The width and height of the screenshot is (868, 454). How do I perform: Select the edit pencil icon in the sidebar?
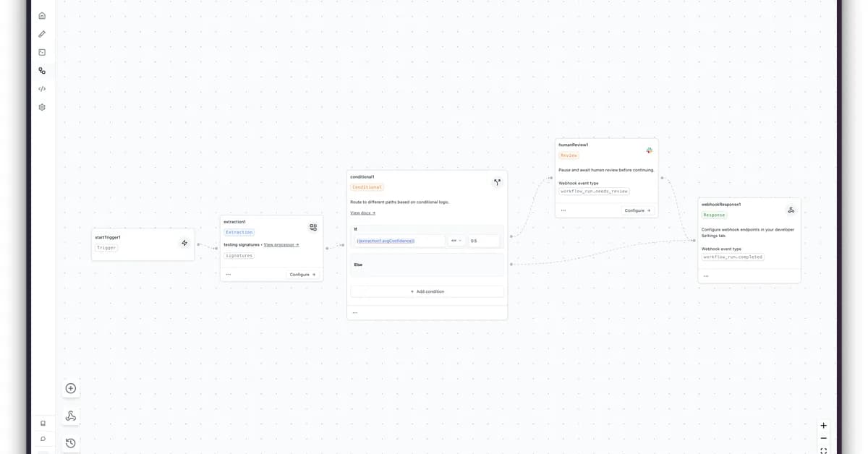(41, 33)
